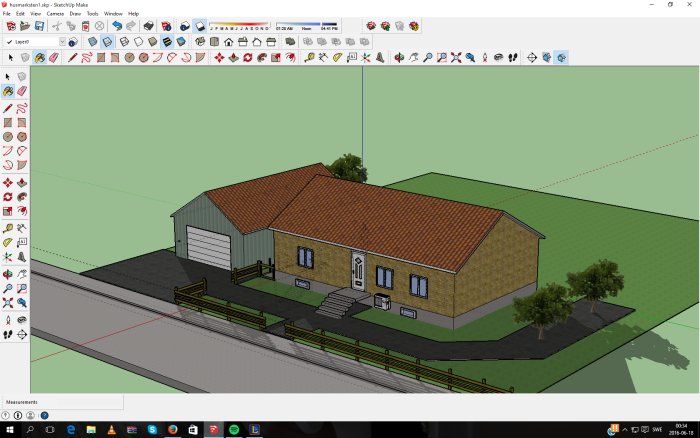
Task: Select the Axes tool in top toolbar
Action: pyautogui.click(x=366, y=58)
